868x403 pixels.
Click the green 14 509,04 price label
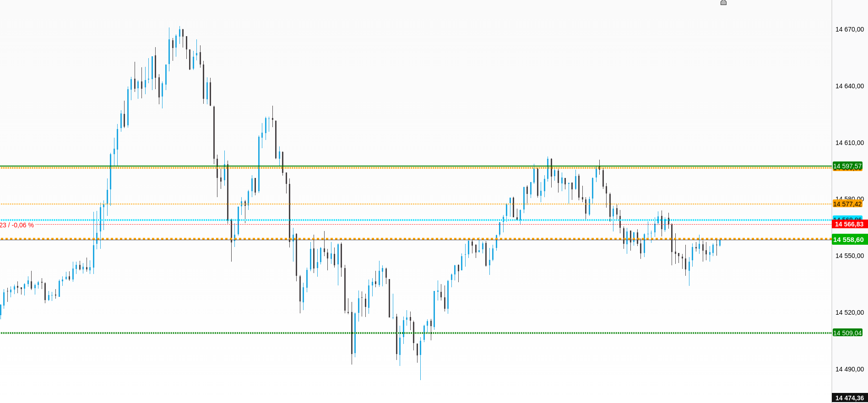pos(847,333)
